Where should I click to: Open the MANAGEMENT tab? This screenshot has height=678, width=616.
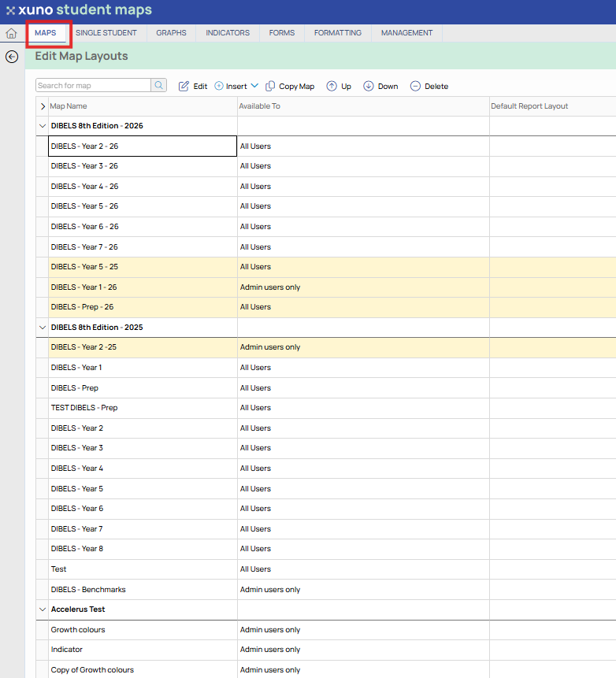(406, 33)
